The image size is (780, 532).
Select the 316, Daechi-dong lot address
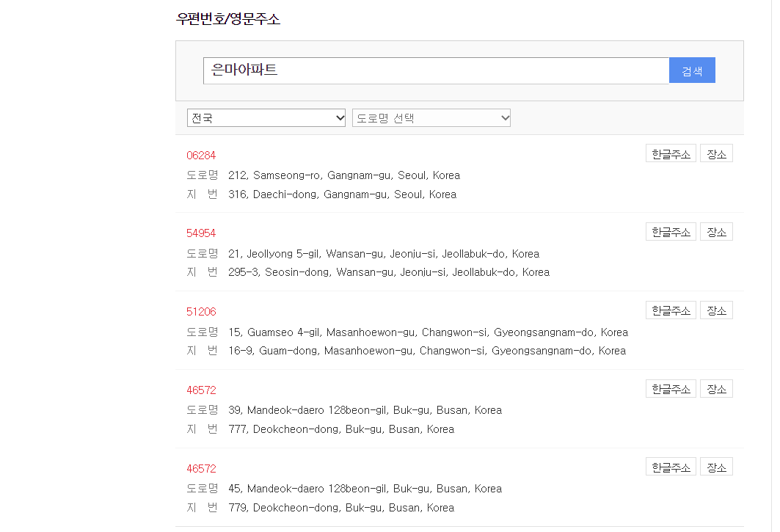click(x=342, y=194)
